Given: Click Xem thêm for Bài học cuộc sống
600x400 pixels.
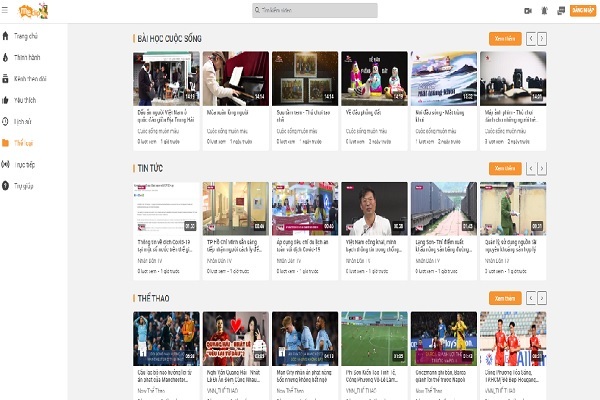Looking at the screenshot, I should 504,39.
